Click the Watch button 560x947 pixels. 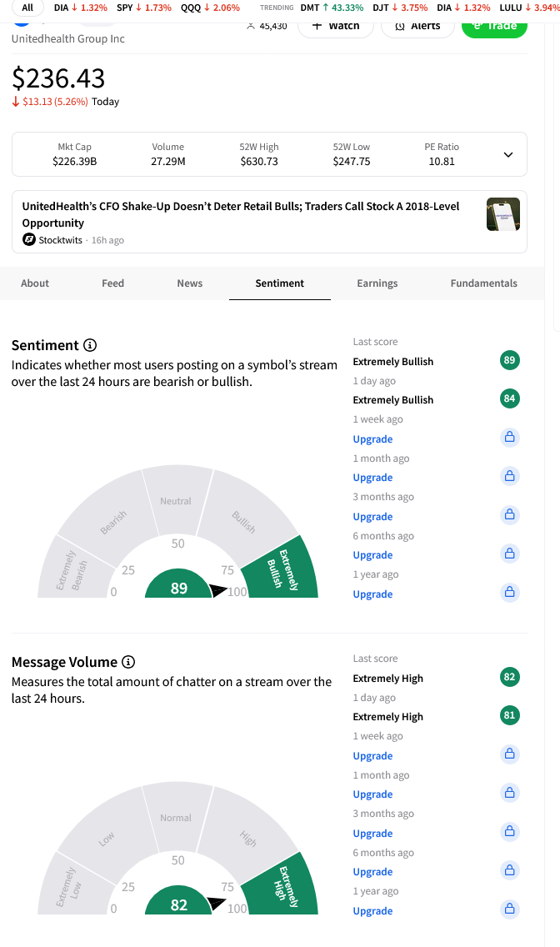pyautogui.click(x=336, y=27)
